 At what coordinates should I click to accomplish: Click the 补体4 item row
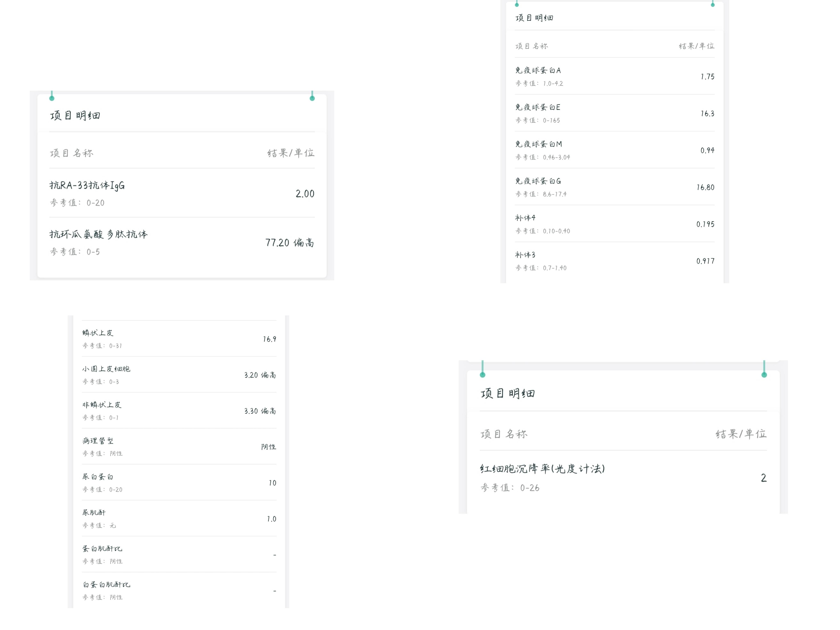click(614, 224)
